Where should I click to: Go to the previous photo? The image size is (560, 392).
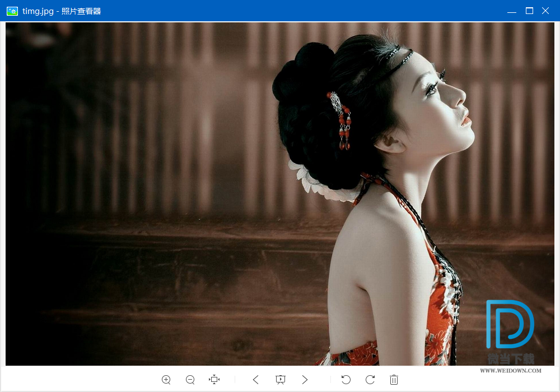point(256,380)
